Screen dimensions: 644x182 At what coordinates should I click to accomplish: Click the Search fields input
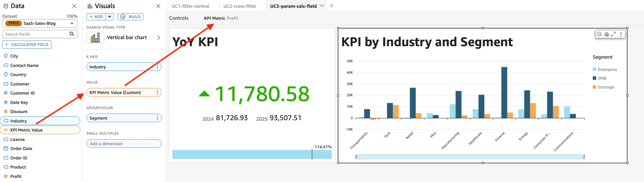tap(36, 34)
